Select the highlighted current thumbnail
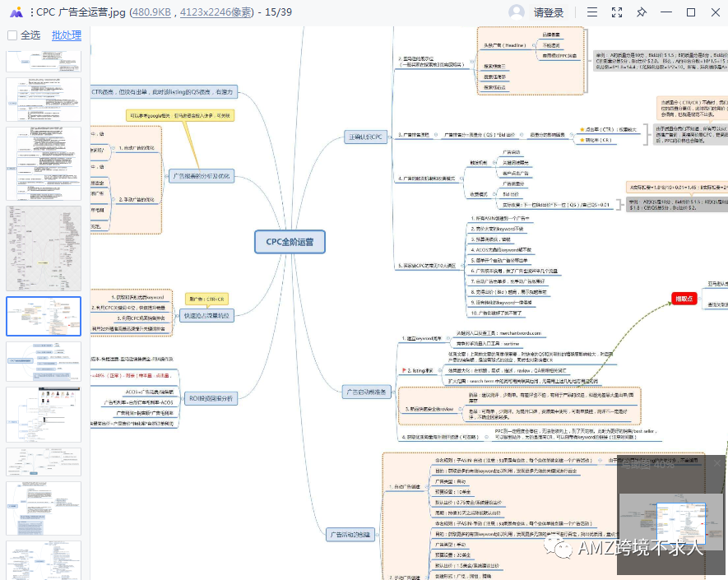The width and height of the screenshot is (728, 580). pyautogui.click(x=44, y=316)
